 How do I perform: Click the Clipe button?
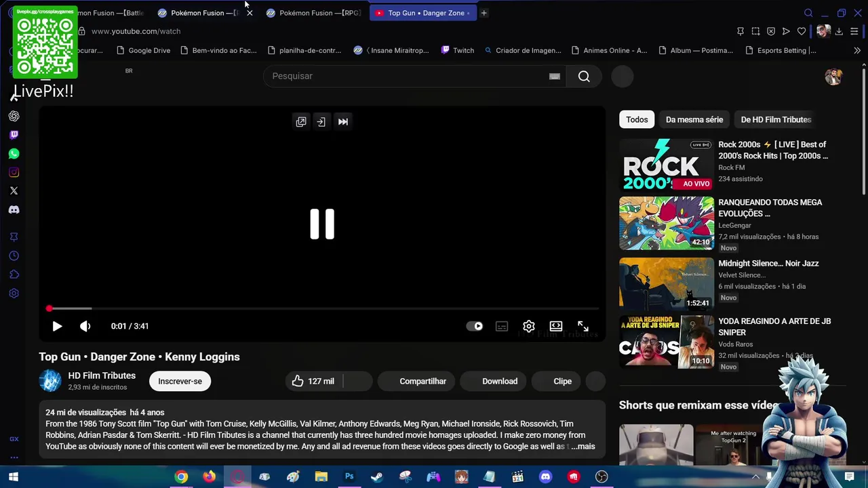click(555, 381)
